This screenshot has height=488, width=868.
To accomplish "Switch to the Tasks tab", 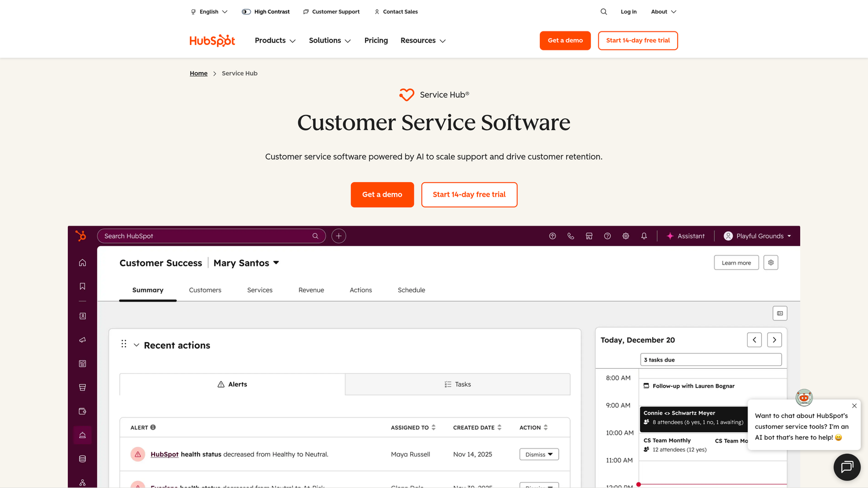I will pyautogui.click(x=457, y=384).
